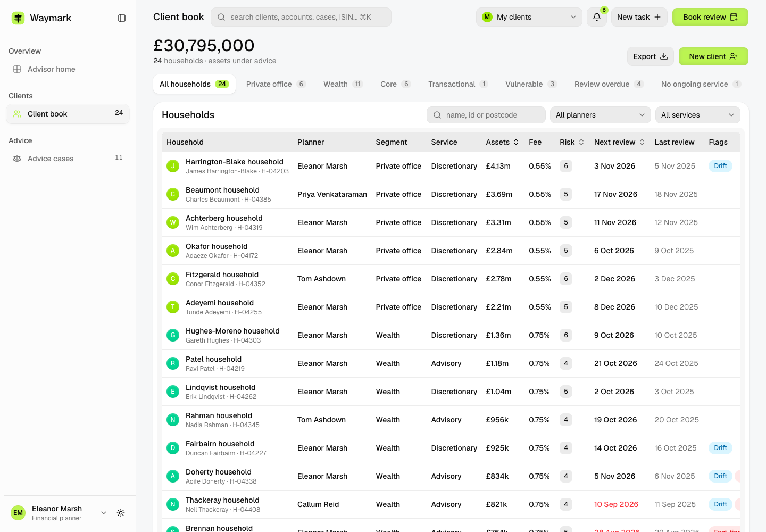
Task: Click the Client book people icon
Action: (17, 114)
